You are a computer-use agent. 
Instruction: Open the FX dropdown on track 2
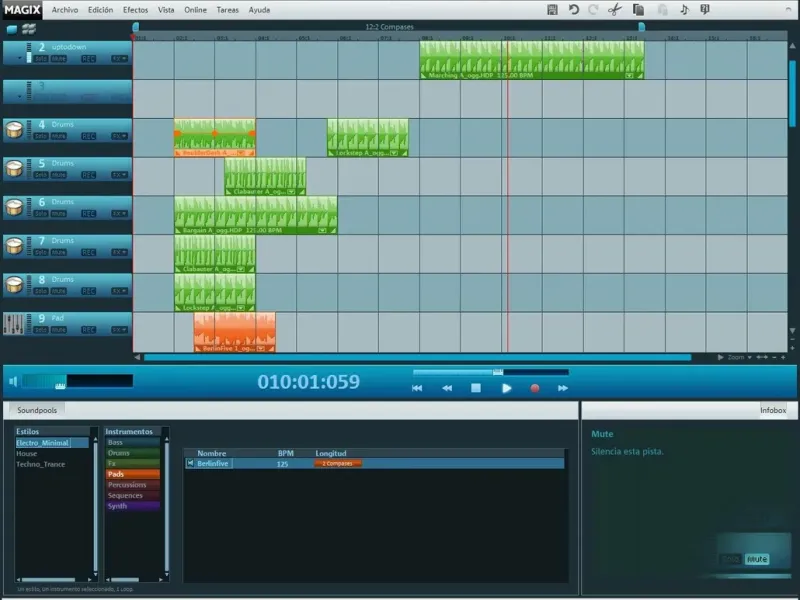click(119, 59)
